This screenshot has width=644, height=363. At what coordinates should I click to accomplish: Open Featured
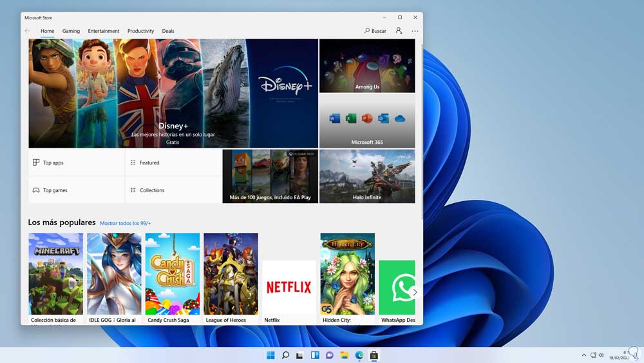tap(173, 162)
